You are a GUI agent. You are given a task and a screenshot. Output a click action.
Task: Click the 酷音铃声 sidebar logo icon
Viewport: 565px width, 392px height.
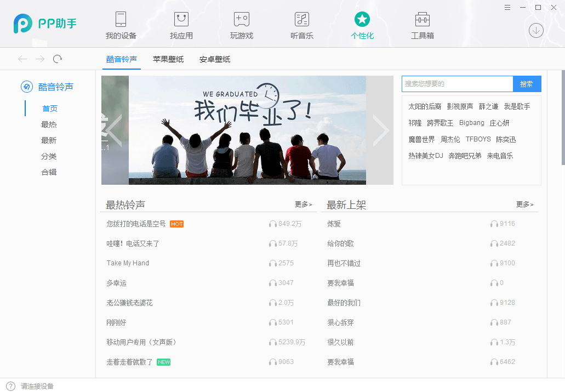point(27,87)
